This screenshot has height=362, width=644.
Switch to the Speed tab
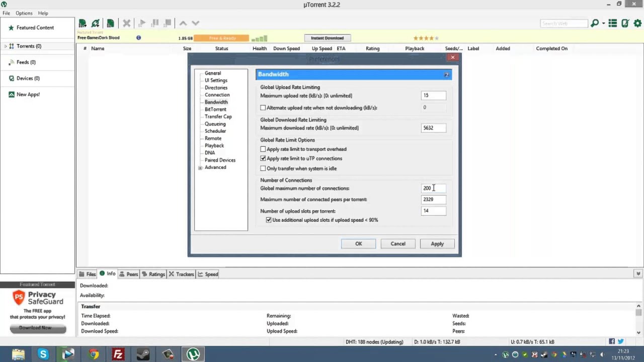pyautogui.click(x=208, y=274)
